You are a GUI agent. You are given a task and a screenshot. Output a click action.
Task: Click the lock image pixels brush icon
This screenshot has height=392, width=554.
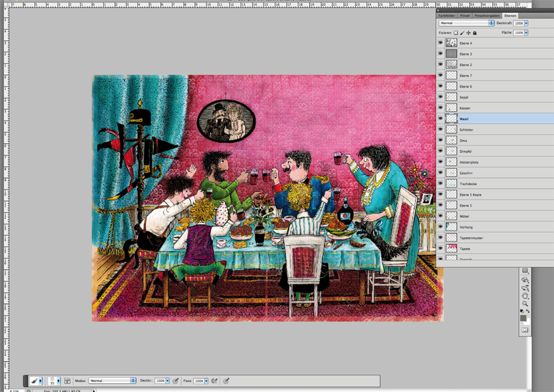coord(462,33)
